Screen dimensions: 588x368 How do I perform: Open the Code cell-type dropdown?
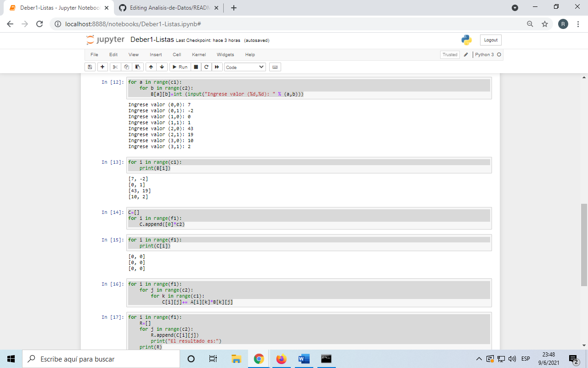pyautogui.click(x=245, y=67)
